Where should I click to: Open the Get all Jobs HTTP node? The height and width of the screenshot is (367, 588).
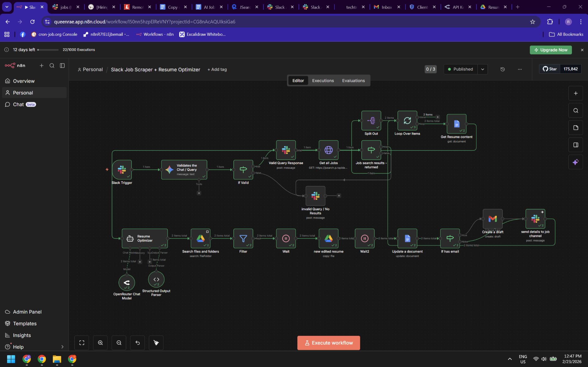(x=328, y=150)
